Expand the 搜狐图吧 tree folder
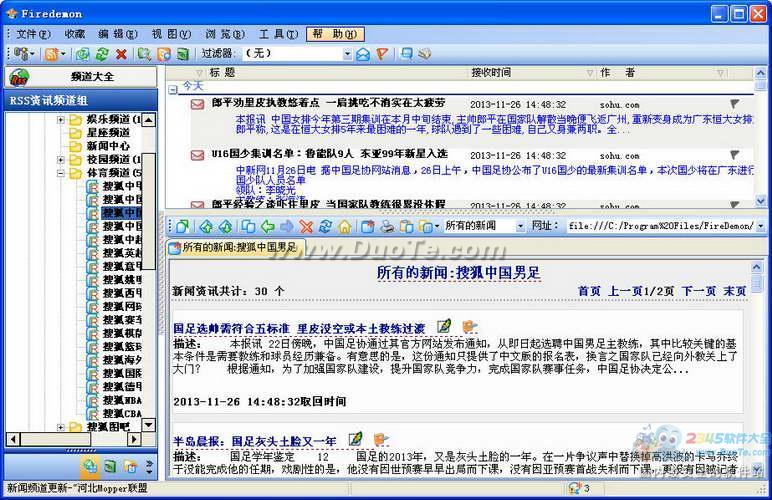Viewport: 772px width, 500px height. [x=61, y=427]
